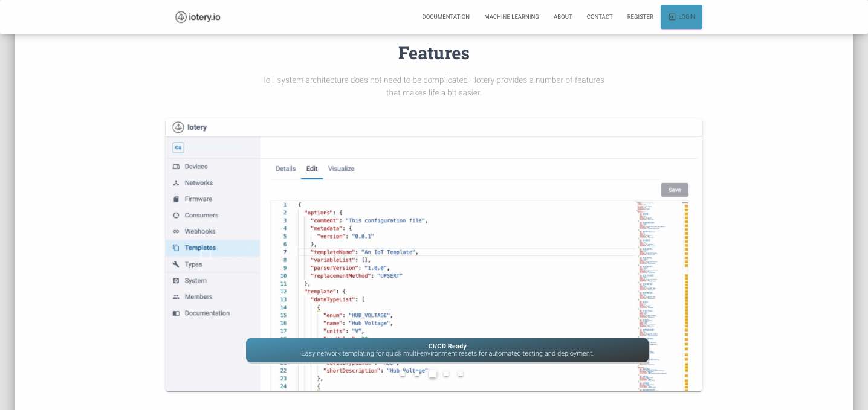Select the first carousel slide indicator
The width and height of the screenshot is (868, 410).
coord(403,374)
